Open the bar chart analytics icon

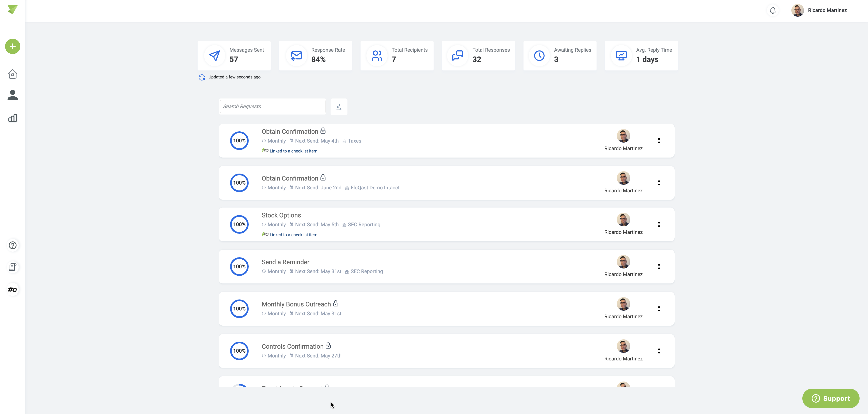(12, 118)
